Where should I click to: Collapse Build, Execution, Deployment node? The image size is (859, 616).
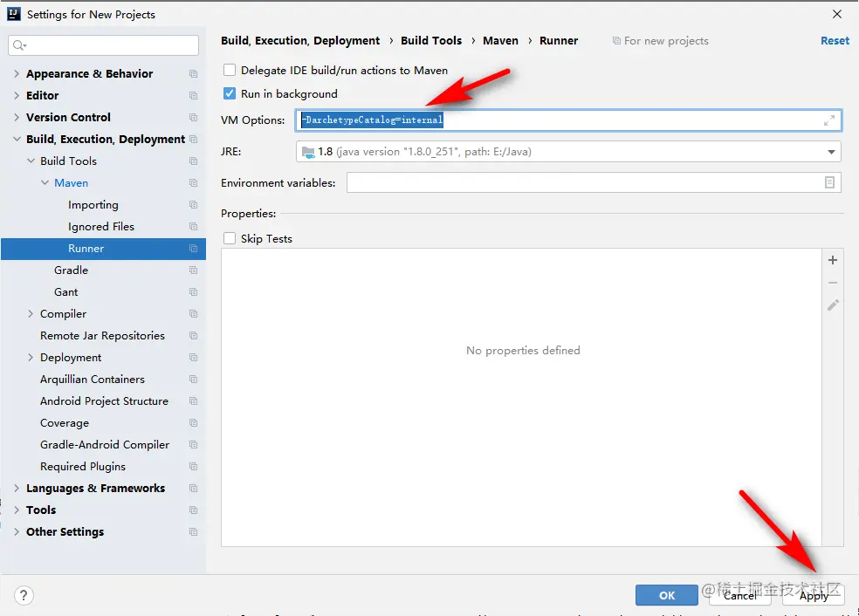pos(17,139)
